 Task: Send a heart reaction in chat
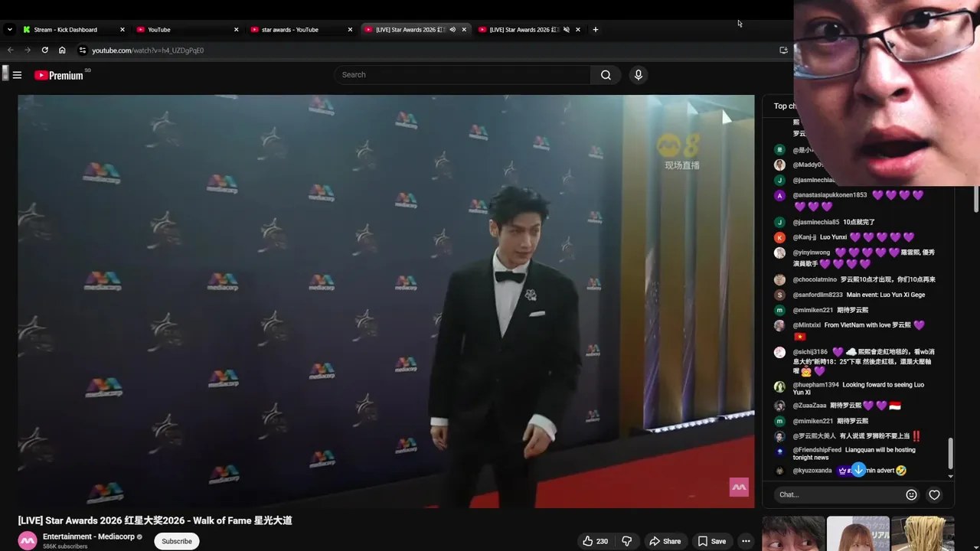tap(934, 494)
